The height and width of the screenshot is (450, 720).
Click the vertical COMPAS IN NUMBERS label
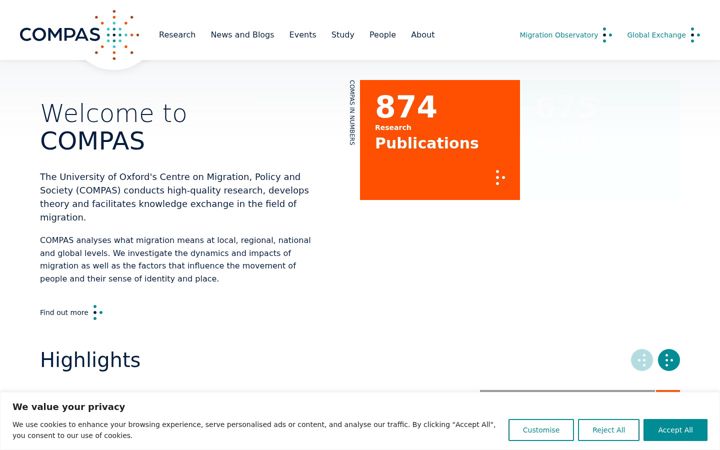[352, 112]
